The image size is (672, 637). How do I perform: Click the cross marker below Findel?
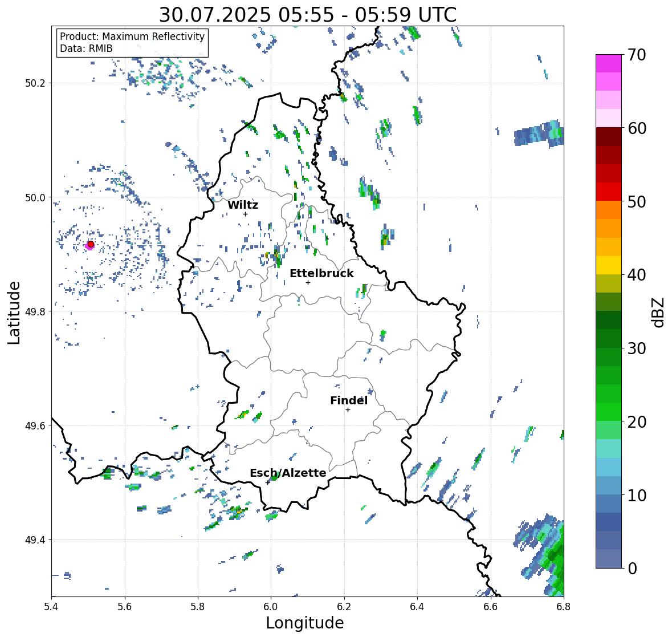(x=348, y=410)
